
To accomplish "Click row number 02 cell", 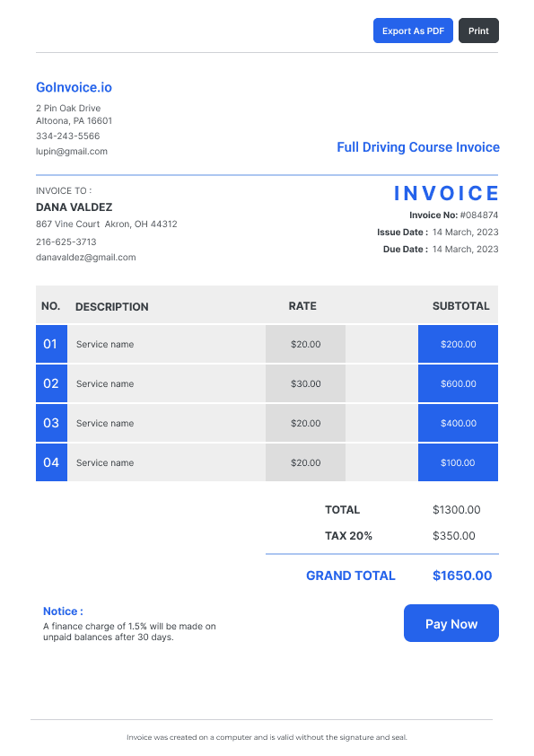I will [51, 383].
